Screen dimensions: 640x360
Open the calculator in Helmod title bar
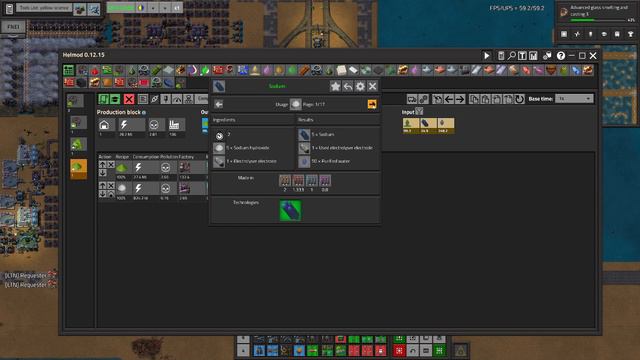501,56
